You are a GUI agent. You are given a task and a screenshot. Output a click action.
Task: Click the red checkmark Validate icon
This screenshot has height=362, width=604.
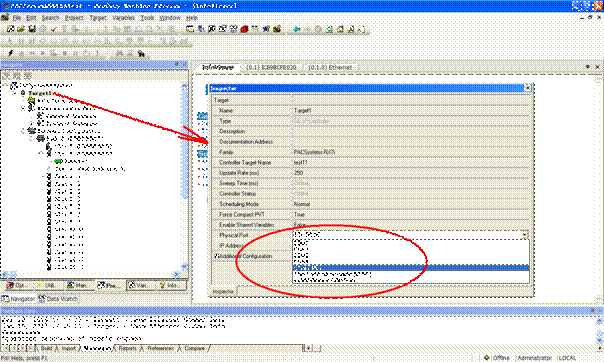(x=54, y=29)
